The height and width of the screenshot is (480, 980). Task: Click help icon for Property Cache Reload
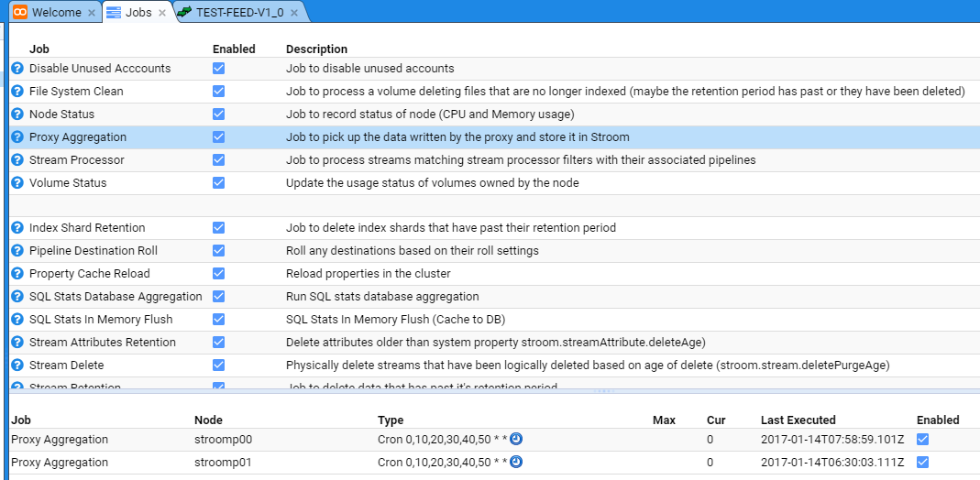tap(17, 274)
